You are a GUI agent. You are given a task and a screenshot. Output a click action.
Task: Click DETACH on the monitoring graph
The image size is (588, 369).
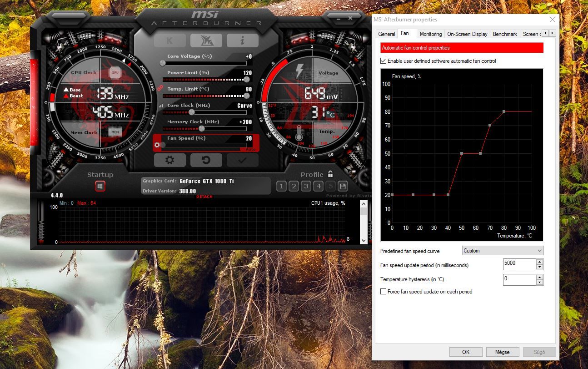(x=204, y=197)
